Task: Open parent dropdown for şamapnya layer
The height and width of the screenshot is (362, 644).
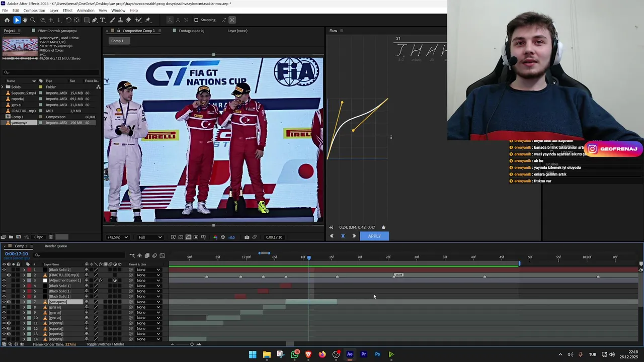Action: point(148,302)
